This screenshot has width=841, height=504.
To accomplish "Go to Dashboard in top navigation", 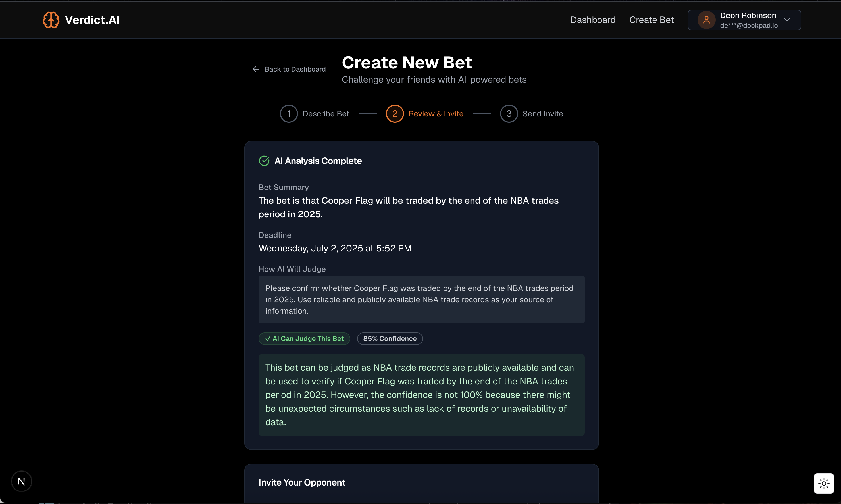I will click(593, 20).
